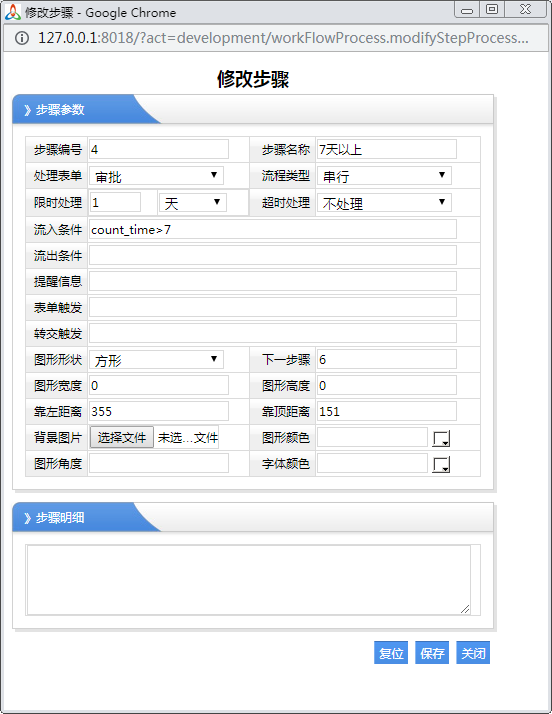Viewport: 552px width, 714px height.
Task: Click inside the 步骤明细 textarea
Action: point(249,580)
